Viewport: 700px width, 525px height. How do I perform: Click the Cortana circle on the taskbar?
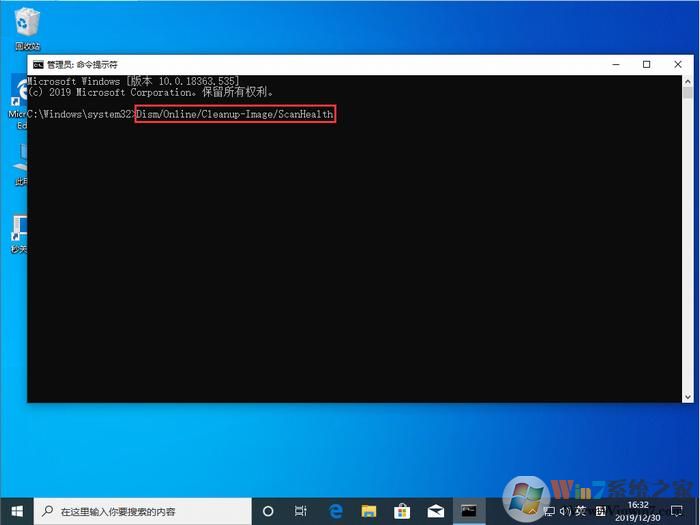tap(267, 510)
